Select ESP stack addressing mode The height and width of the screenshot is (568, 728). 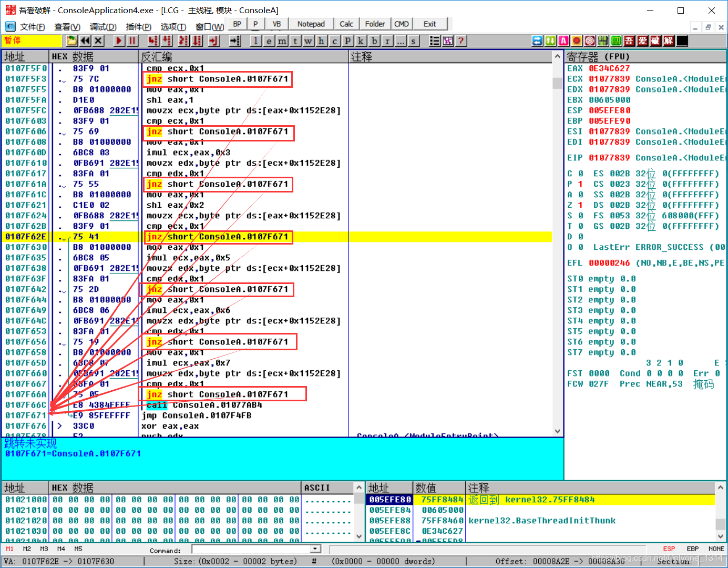pos(669,549)
